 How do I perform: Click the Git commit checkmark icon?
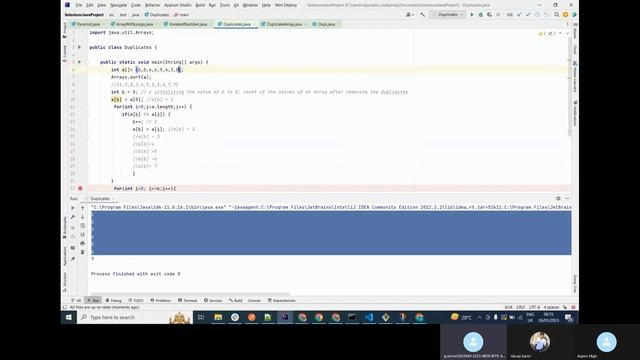[528, 15]
